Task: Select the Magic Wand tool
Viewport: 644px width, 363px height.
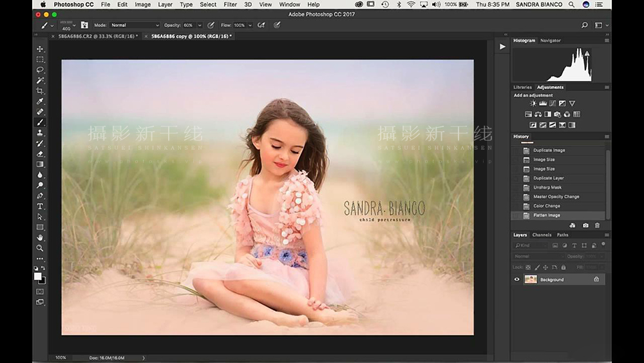Action: [40, 81]
